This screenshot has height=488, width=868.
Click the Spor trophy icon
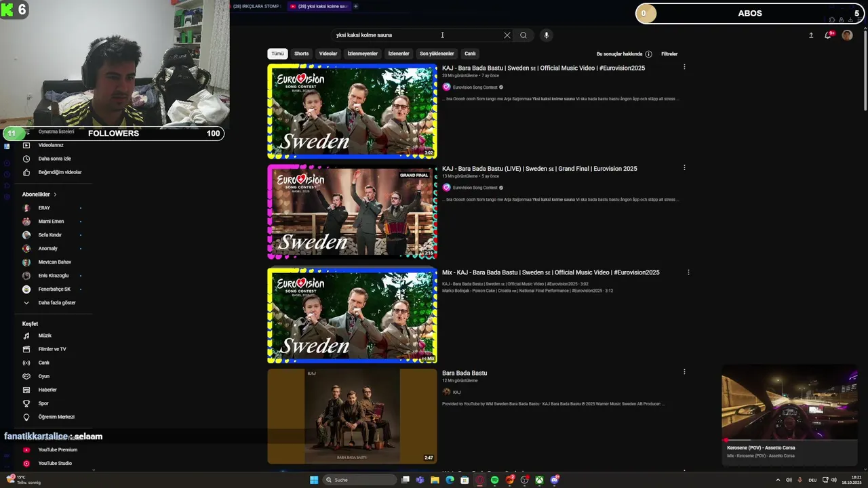click(x=26, y=403)
